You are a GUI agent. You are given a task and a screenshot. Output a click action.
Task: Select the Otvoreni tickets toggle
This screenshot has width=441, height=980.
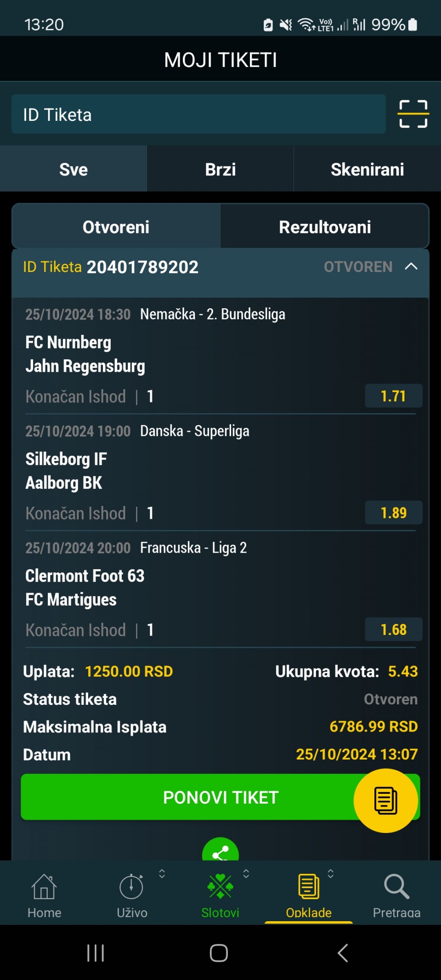pyautogui.click(x=116, y=227)
